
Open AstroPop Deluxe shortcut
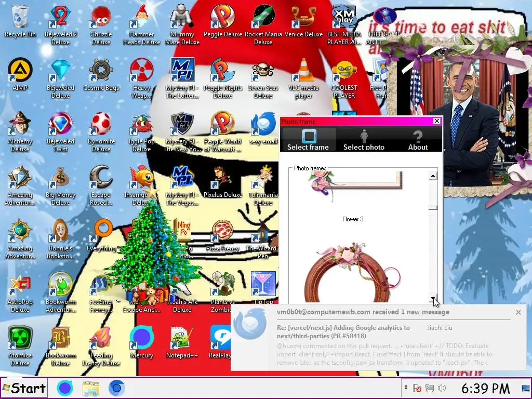(x=20, y=292)
